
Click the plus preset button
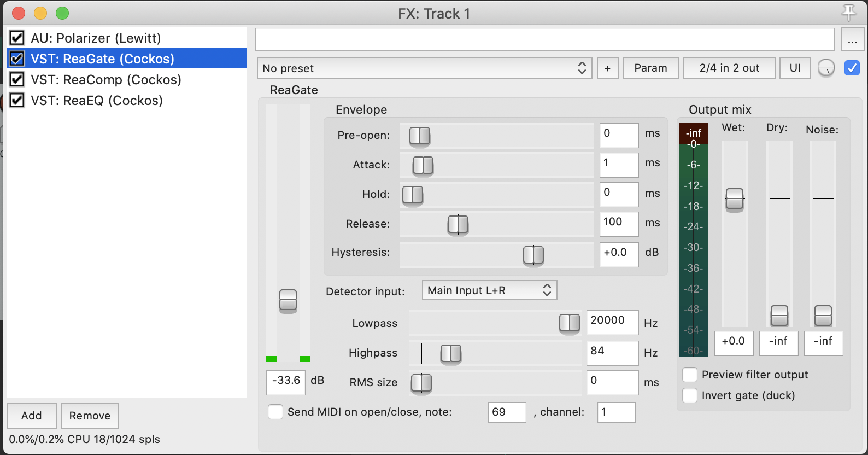click(x=607, y=68)
